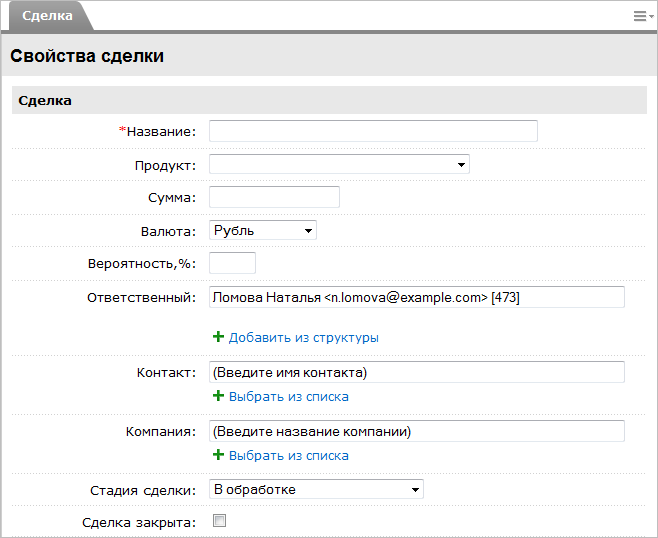The image size is (658, 538).
Task: Toggle the Сделка закрыта checkbox
Action: [220, 520]
